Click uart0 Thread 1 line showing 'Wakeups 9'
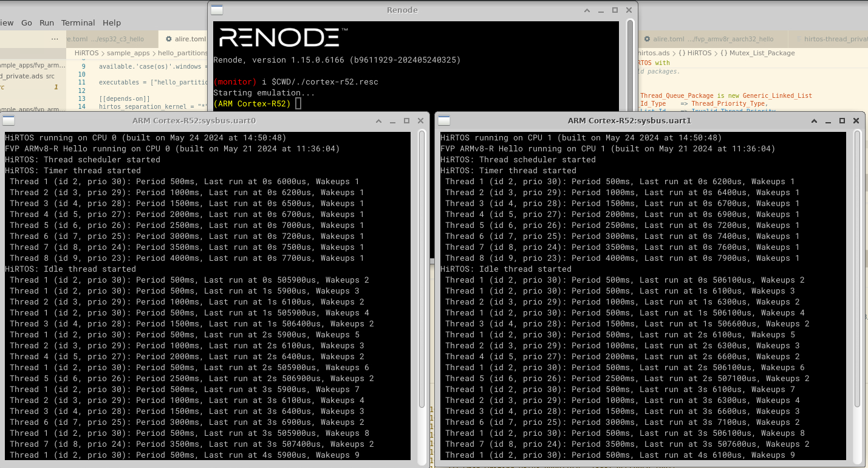The height and width of the screenshot is (468, 868). [185, 455]
